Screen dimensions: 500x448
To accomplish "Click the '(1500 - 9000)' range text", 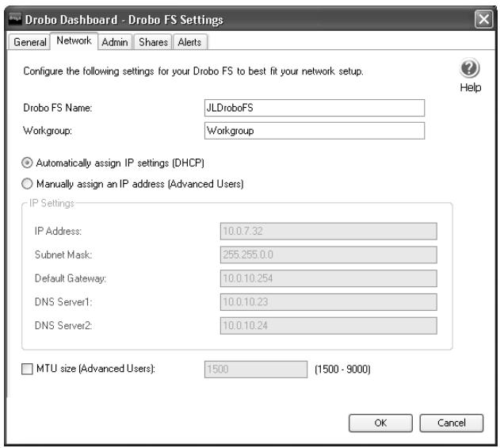I will click(342, 370).
